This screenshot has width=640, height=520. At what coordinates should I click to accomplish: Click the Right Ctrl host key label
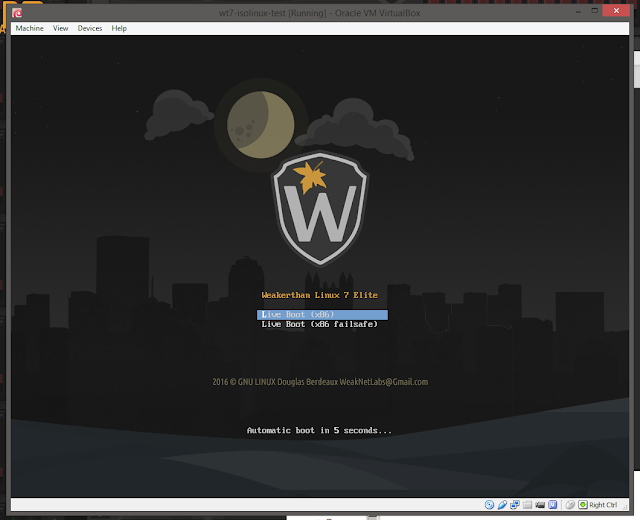pyautogui.click(x=603, y=505)
